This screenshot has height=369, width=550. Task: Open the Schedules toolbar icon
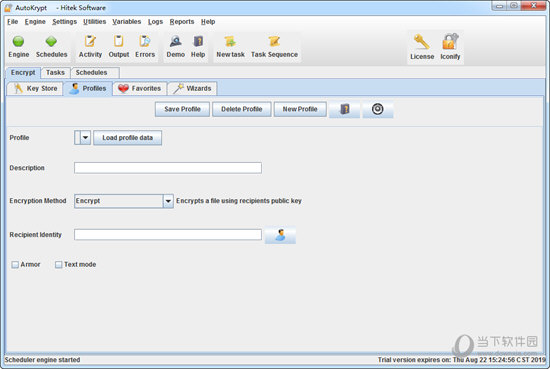pyautogui.click(x=51, y=41)
